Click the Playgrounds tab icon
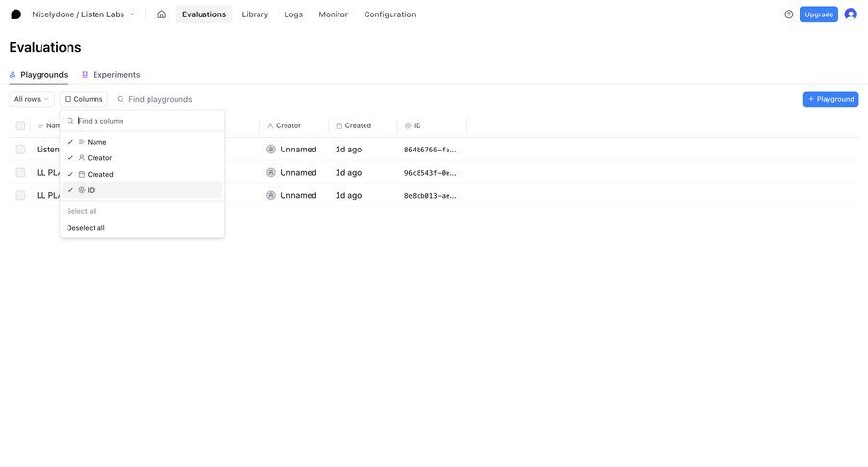The width and height of the screenshot is (868, 467). (x=13, y=75)
